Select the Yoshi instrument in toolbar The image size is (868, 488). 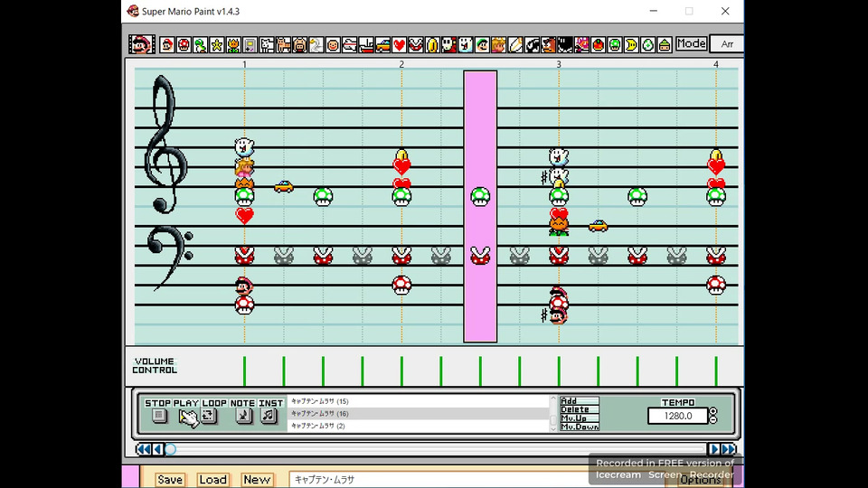point(201,45)
